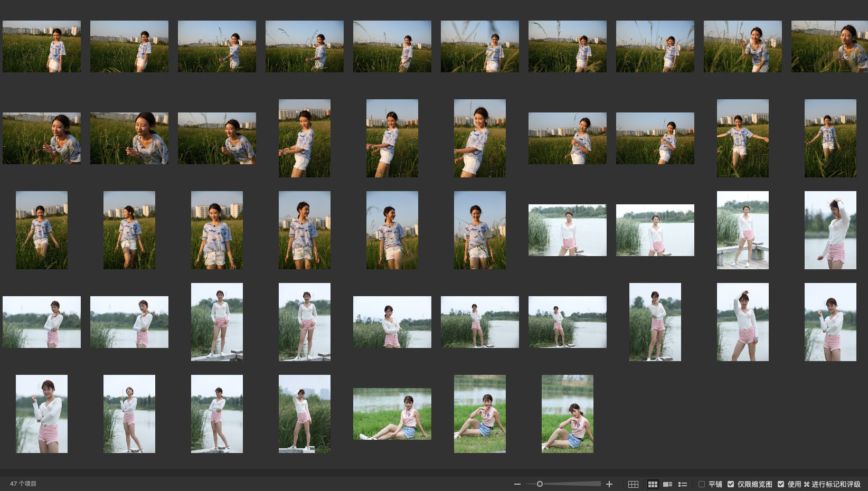
Task: Choose the first photo in the bottom row
Action: (x=42, y=414)
